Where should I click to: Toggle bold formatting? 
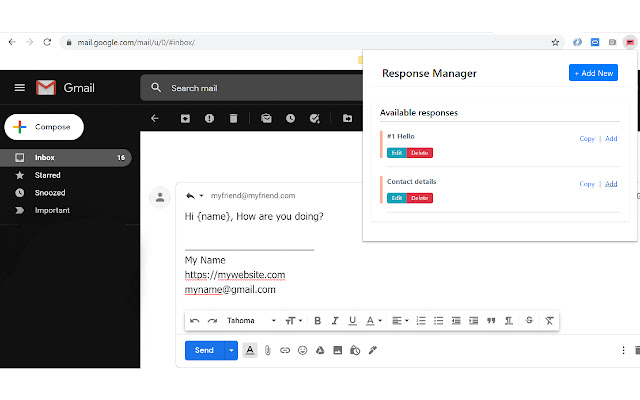pos(318,321)
